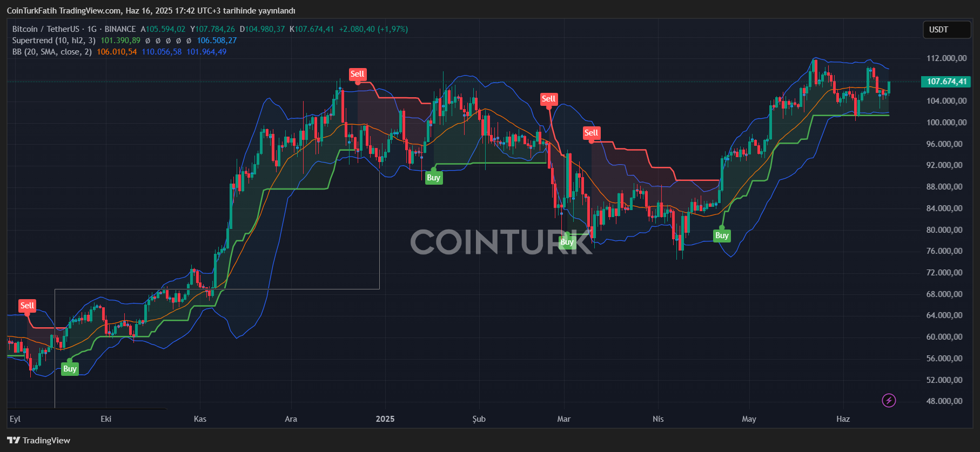Click the Nis label on the time axis
Screen dimensions: 980x452
(658, 419)
